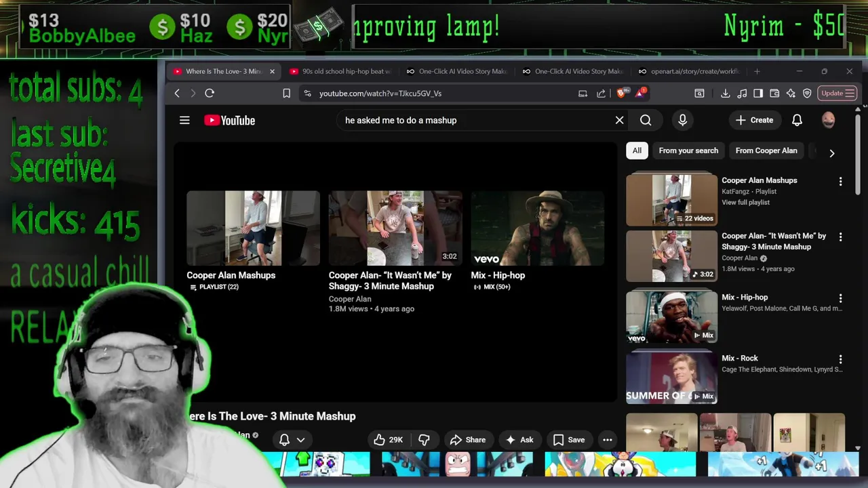Open Brave Wallet icon
This screenshot has width=868, height=488.
774,94
